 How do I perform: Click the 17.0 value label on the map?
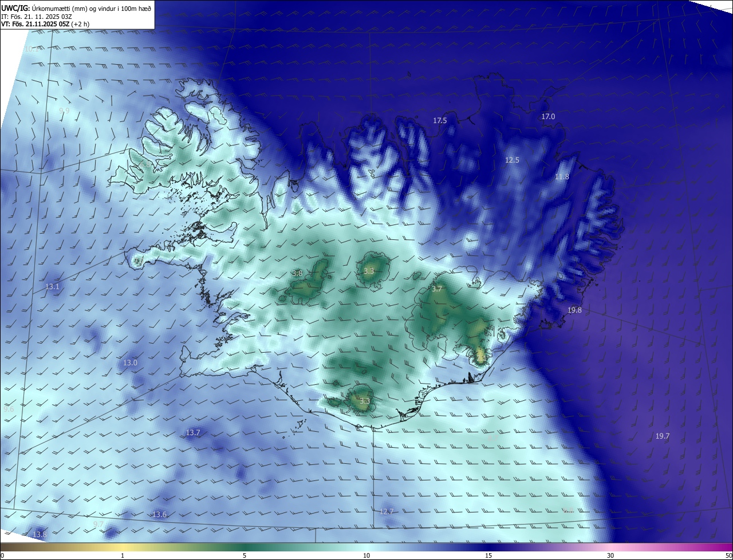point(548,117)
